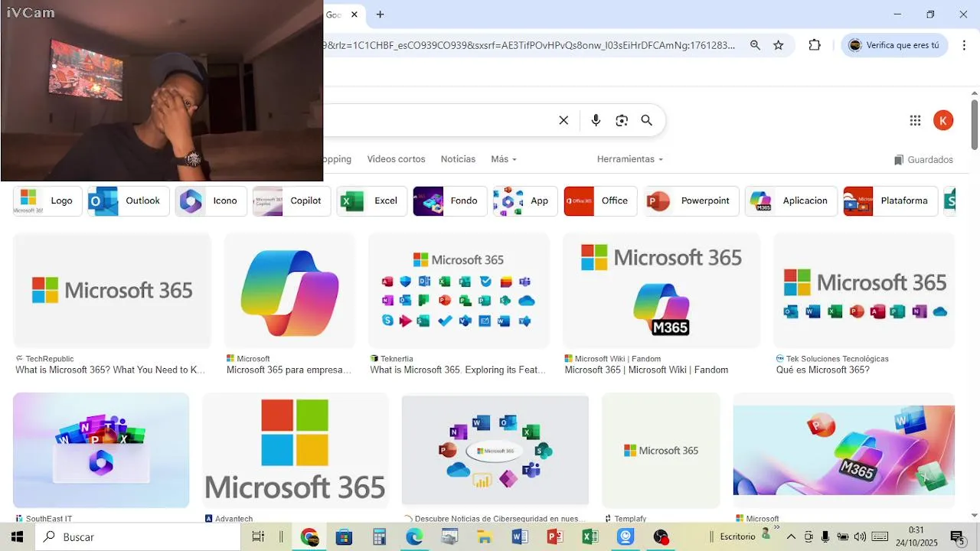Open link Microsoft 365 para empresa
This screenshot has height=551, width=980.
click(x=289, y=370)
